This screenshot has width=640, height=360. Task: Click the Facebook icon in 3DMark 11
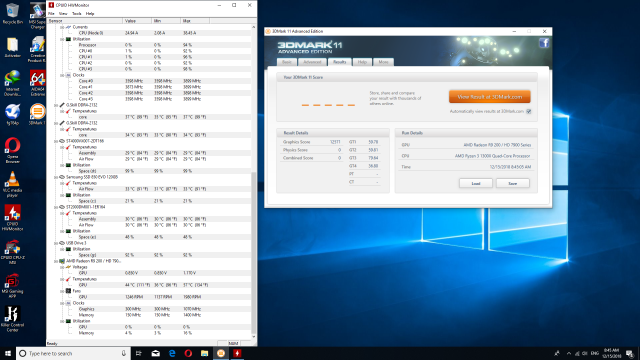544,43
